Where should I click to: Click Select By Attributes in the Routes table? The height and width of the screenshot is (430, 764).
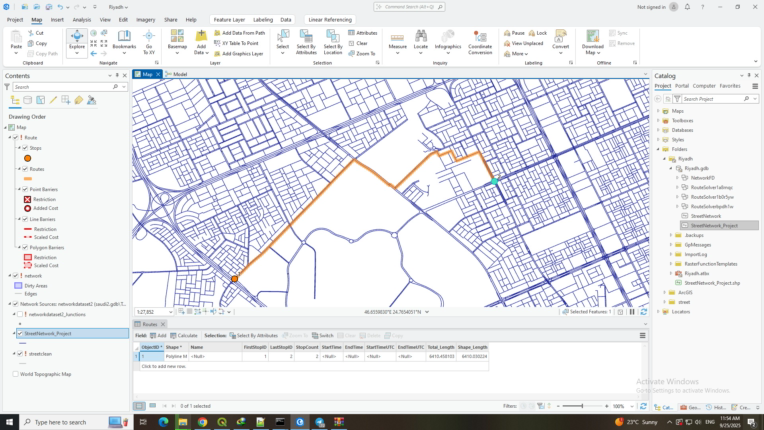click(253, 336)
